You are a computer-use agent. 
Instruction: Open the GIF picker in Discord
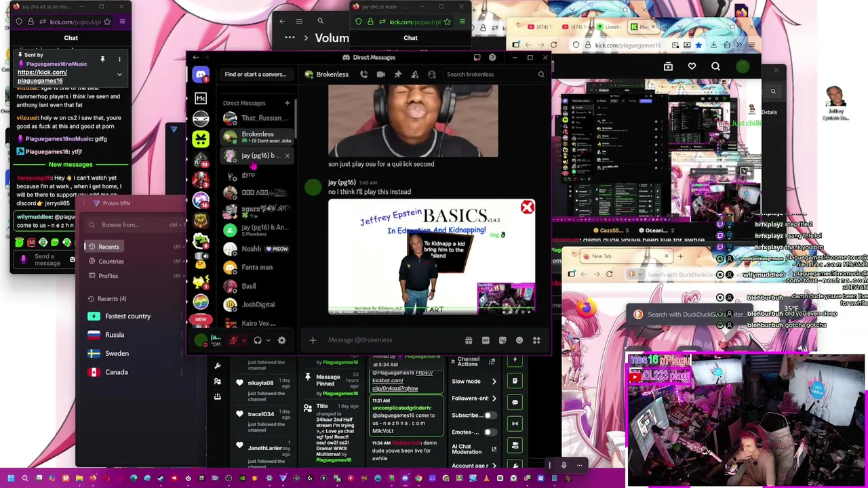(486, 340)
